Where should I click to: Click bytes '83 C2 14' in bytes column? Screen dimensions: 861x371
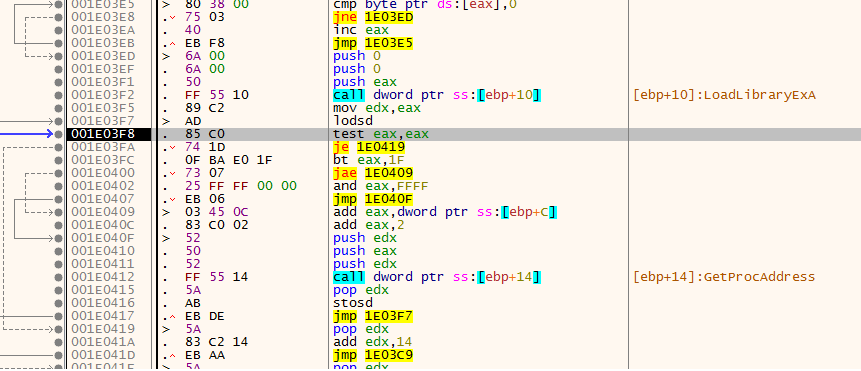217,342
